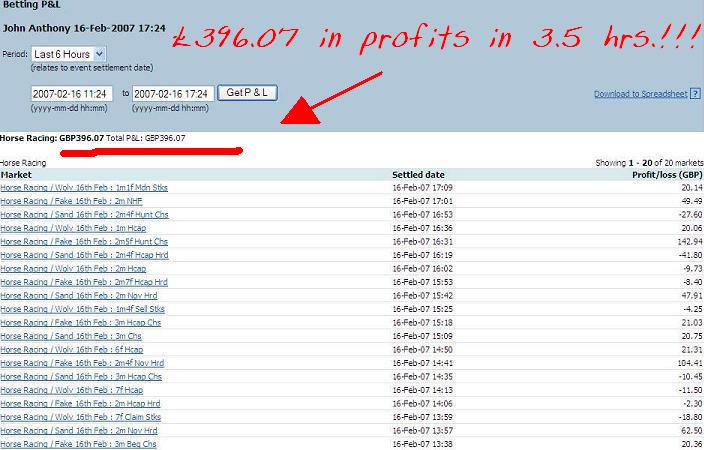Click loss value -27.60
The width and height of the screenshot is (704, 450).
[x=691, y=215]
